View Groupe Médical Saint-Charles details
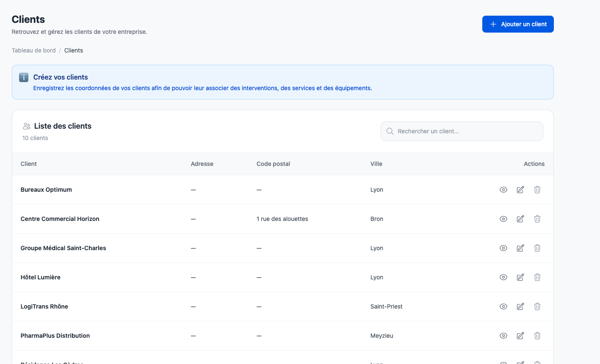 click(x=503, y=248)
